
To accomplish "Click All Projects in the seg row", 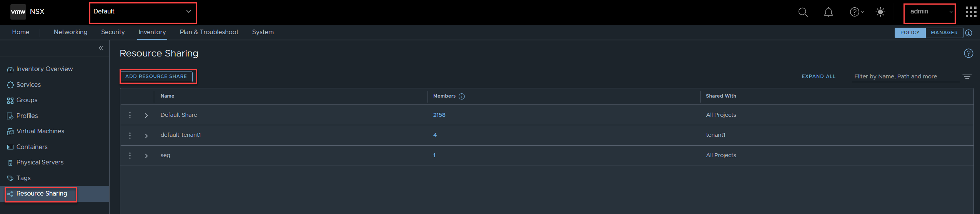I will pos(721,155).
